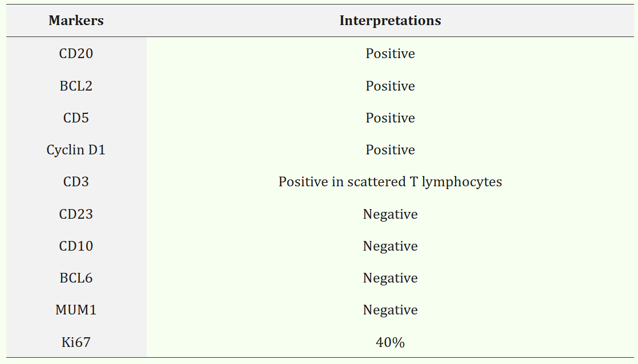
Task: Click the Negative result for MUM1
Action: 390,310
